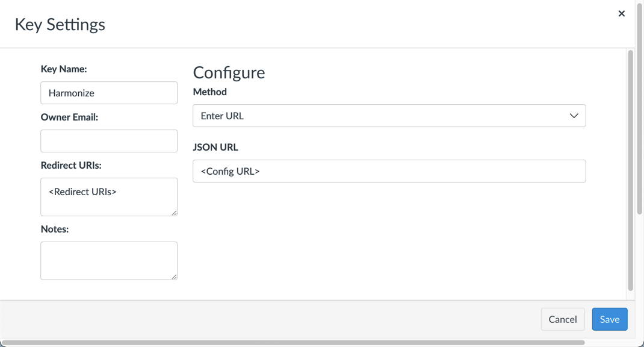Click the Save button

click(609, 319)
